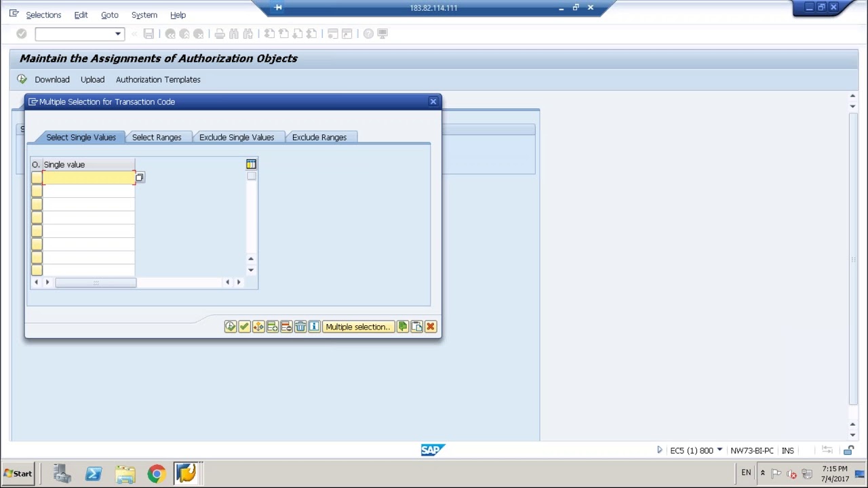Click the trash can Delete Entire Selection icon
The image size is (868, 488).
click(x=300, y=327)
